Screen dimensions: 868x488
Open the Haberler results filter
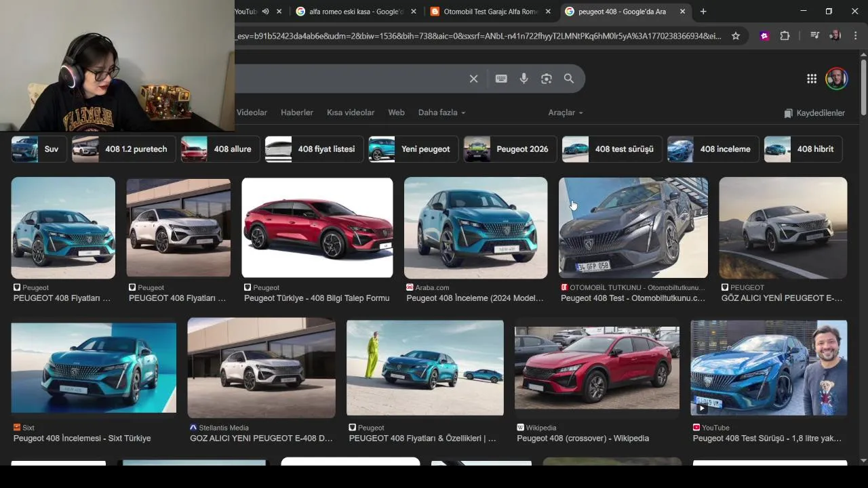[297, 113]
